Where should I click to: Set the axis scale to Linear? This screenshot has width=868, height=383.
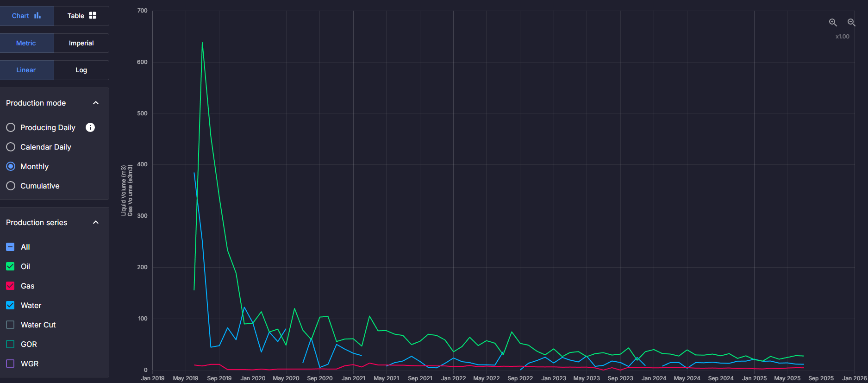tap(26, 70)
